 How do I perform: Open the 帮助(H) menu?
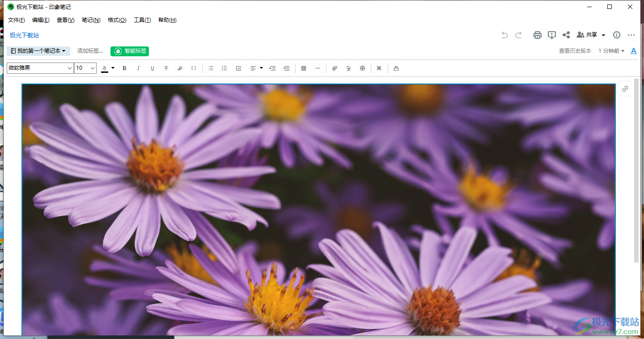tap(167, 20)
